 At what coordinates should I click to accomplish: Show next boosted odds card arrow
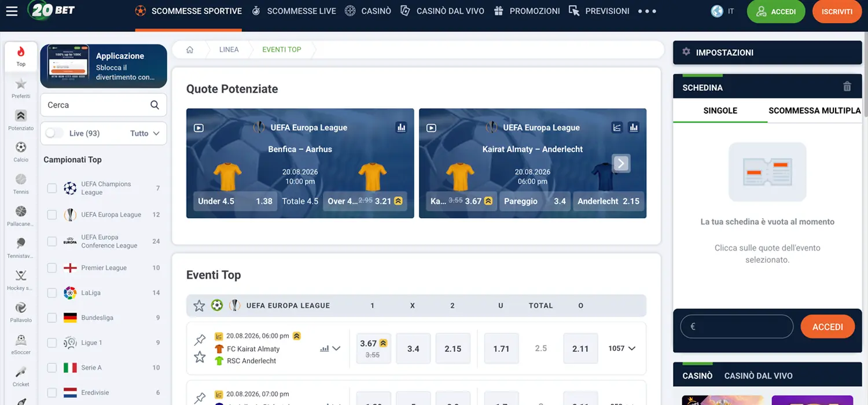coord(621,163)
